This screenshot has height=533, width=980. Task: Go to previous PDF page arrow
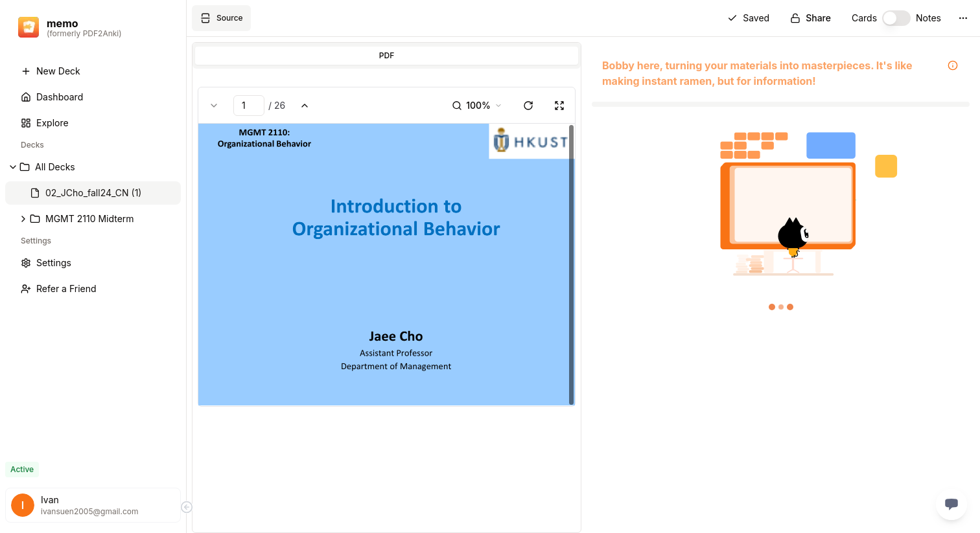coord(305,106)
